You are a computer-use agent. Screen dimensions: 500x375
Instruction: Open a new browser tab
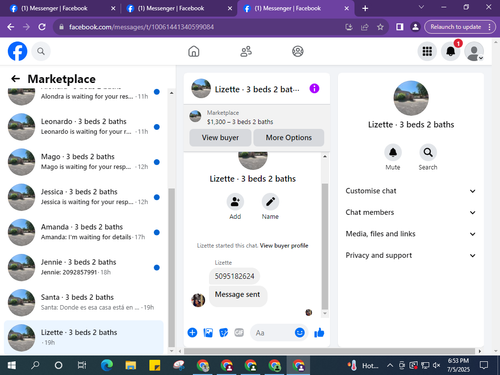point(365,8)
